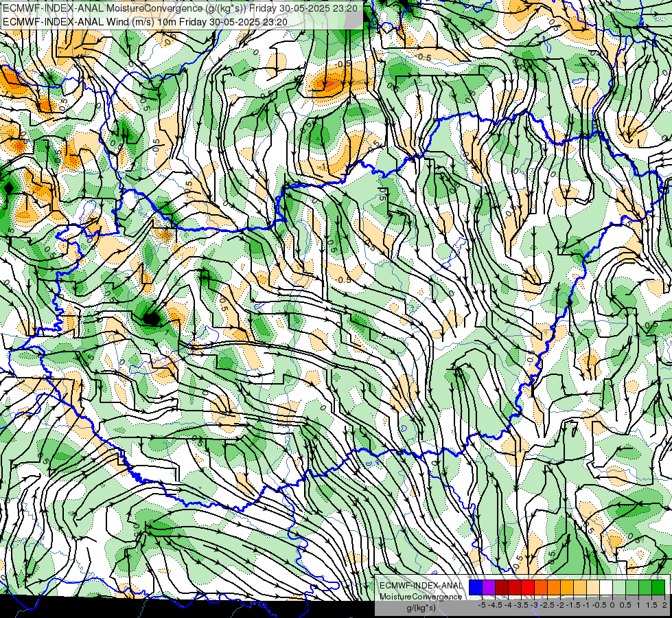
Task: Click the "-4.5" legend scale value
Action: pos(495,605)
